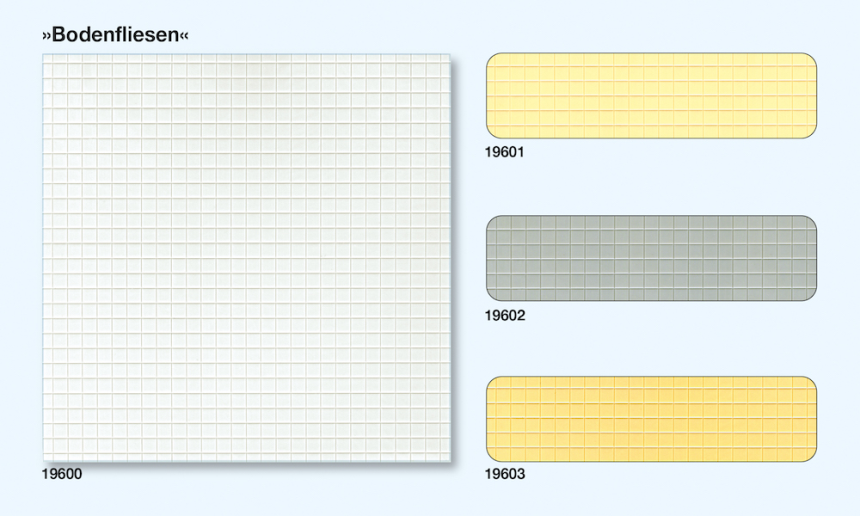
Task: Click the 19601 article number label
Action: click(504, 153)
